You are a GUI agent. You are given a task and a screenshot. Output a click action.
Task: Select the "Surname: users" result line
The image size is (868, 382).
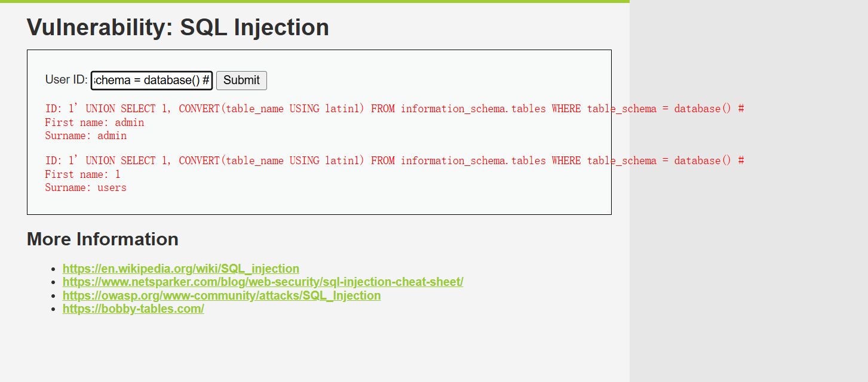click(86, 187)
